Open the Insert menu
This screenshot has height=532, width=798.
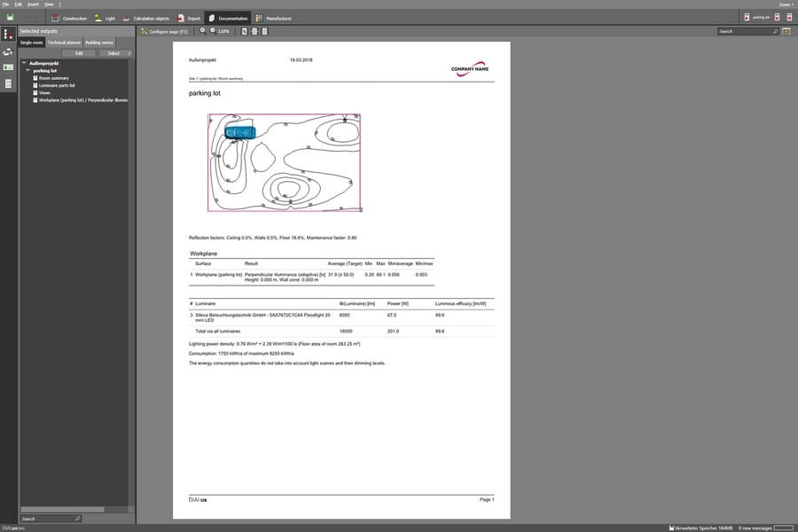click(x=33, y=4)
